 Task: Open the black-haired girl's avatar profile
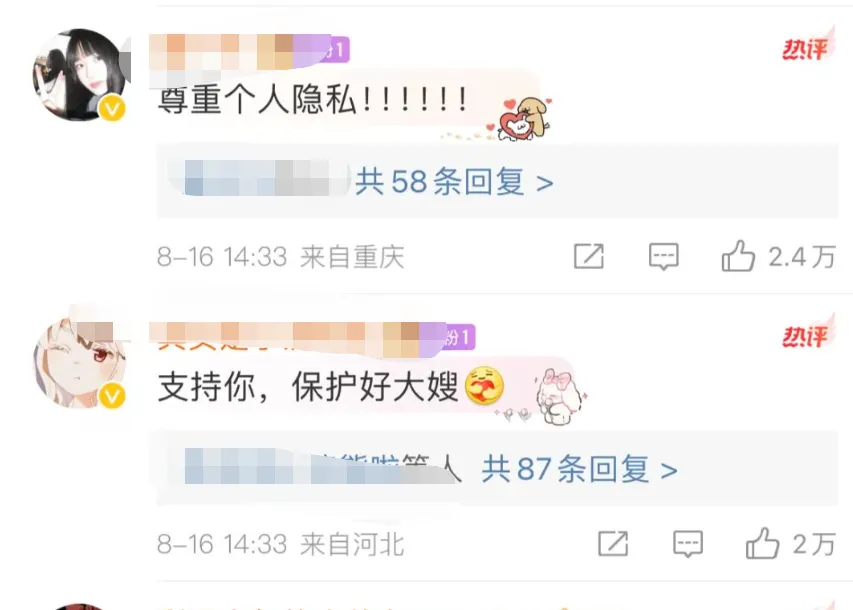click(x=79, y=75)
